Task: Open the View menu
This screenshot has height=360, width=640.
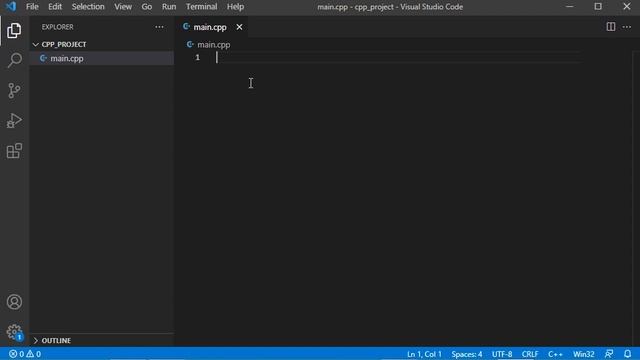Action: (x=123, y=7)
